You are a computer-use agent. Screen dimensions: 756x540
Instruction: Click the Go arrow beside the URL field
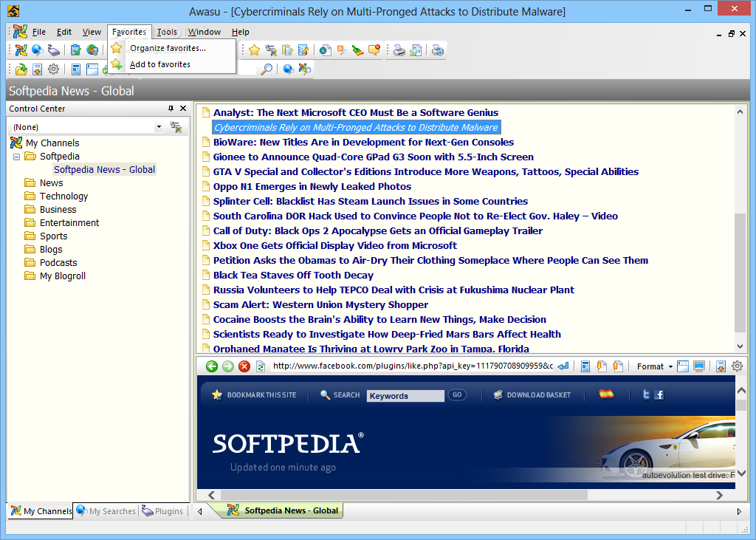(563, 366)
